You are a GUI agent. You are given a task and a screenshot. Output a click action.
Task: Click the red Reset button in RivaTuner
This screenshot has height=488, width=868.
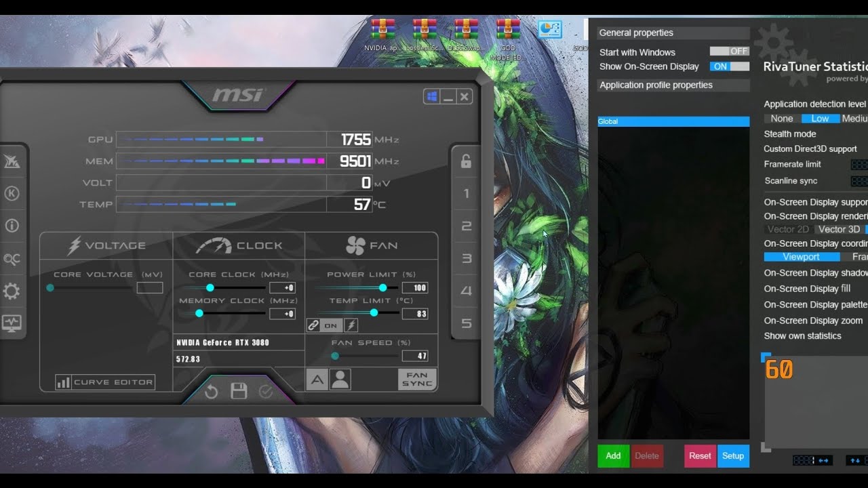700,456
